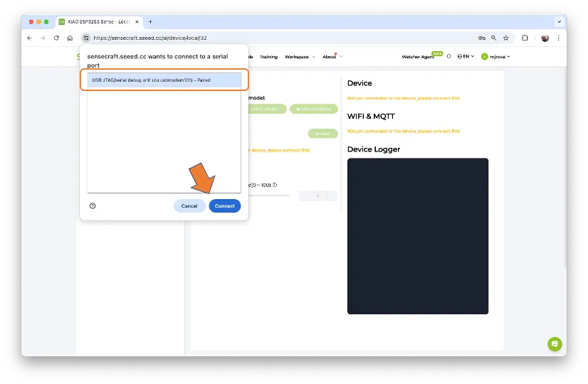Open the green chat support bubble
The height and width of the screenshot is (384, 588).
click(x=555, y=343)
